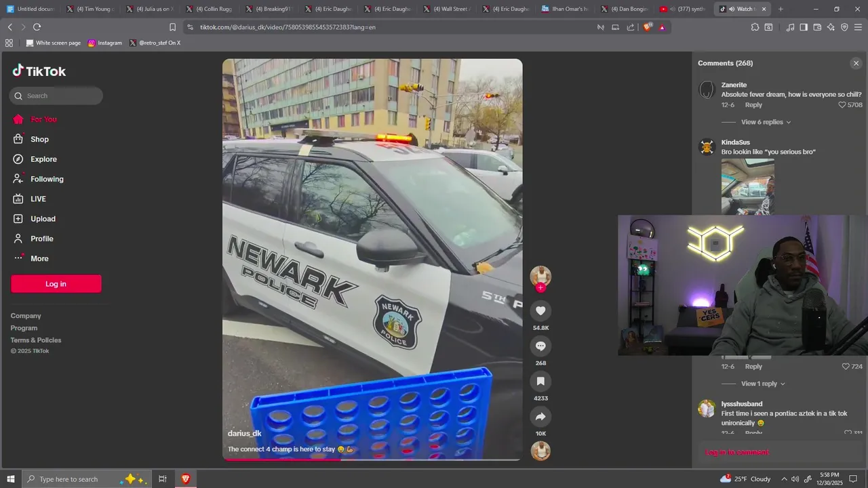This screenshot has height=488, width=868.
Task: Close the Comments panel
Action: (856, 63)
